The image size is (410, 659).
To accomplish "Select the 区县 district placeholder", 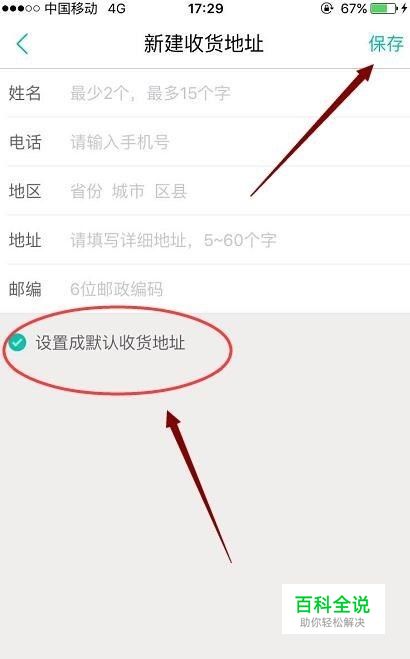I will point(171,191).
